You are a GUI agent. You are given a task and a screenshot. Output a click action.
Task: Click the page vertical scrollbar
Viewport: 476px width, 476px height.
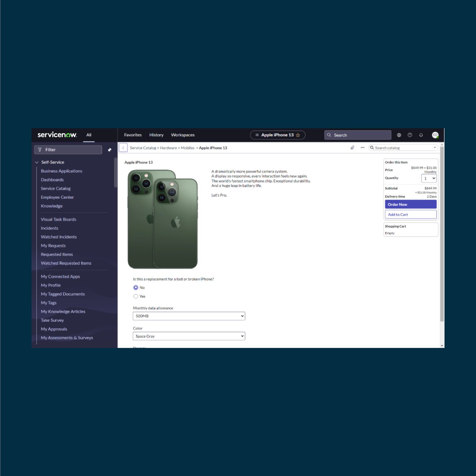tap(442, 234)
